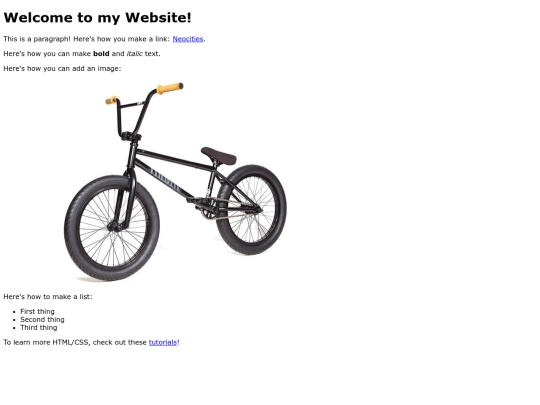Select the Third thing list item
This screenshot has width=540, height=405.
click(39, 328)
